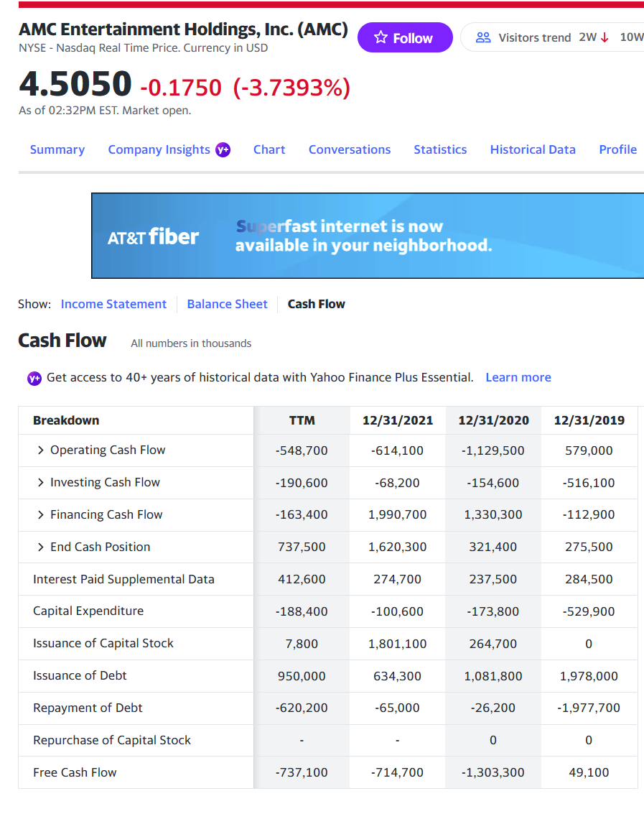Click the Repurchase of Capital Stock label
The width and height of the screenshot is (644, 814).
click(x=112, y=740)
